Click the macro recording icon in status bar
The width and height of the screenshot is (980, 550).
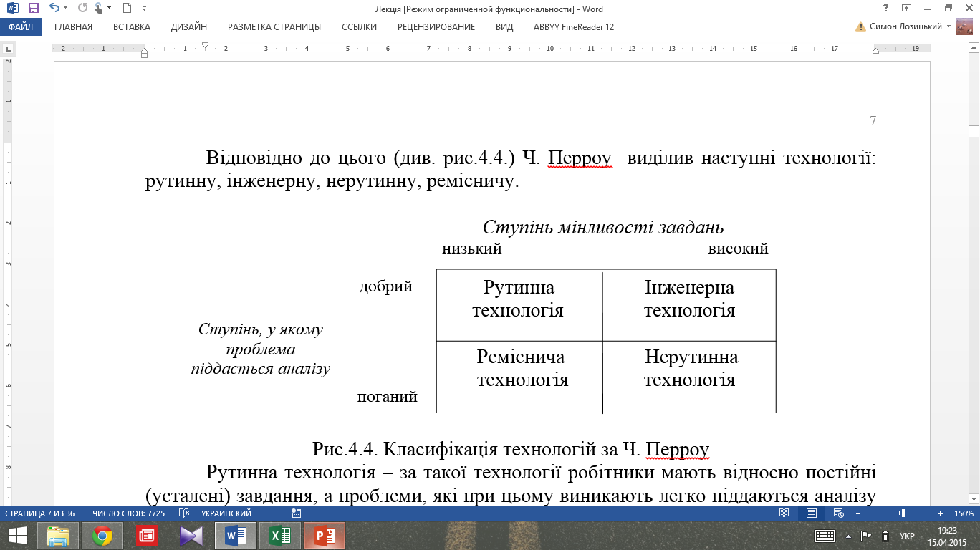[x=297, y=513]
